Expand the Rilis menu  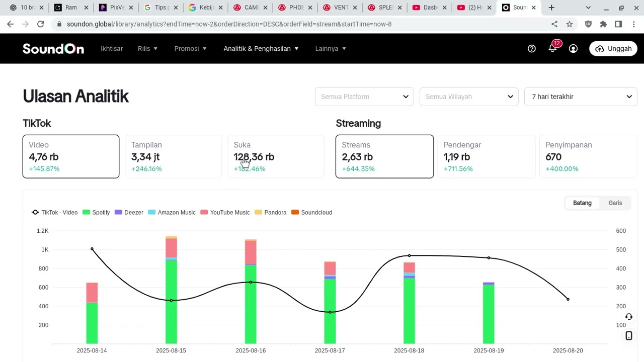(148, 48)
